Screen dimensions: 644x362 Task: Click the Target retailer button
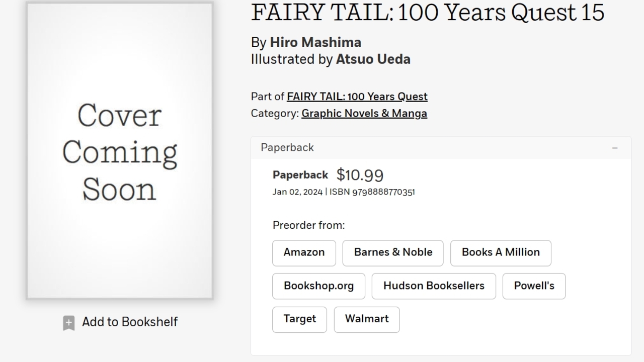pos(299,319)
